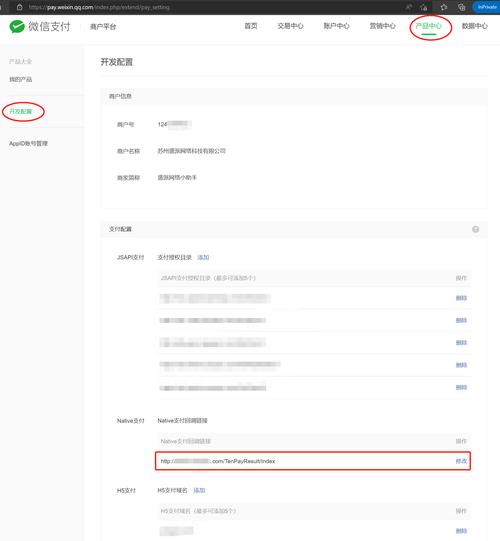Open the collections icon in browser toolbar
This screenshot has width=500, height=541.
click(x=461, y=7)
